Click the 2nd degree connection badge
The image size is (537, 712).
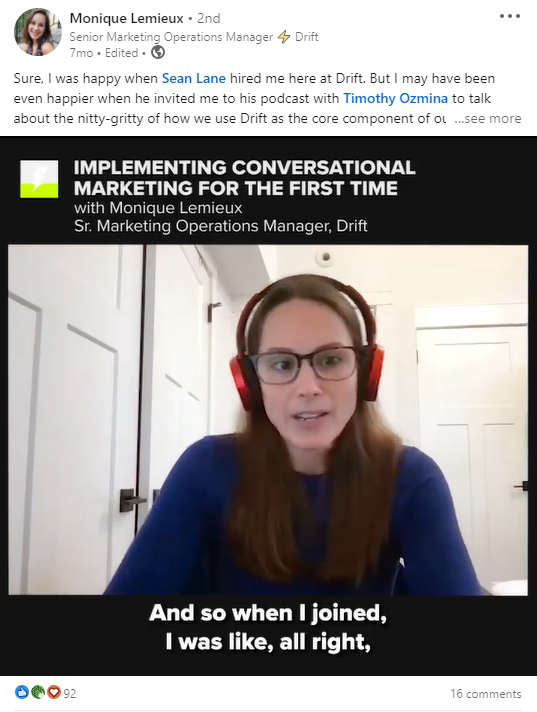[x=209, y=18]
